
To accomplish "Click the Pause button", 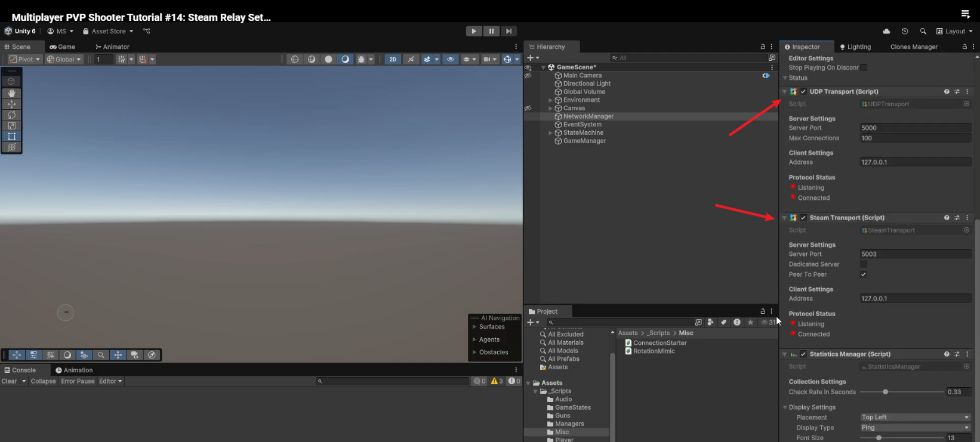I will coord(491,31).
